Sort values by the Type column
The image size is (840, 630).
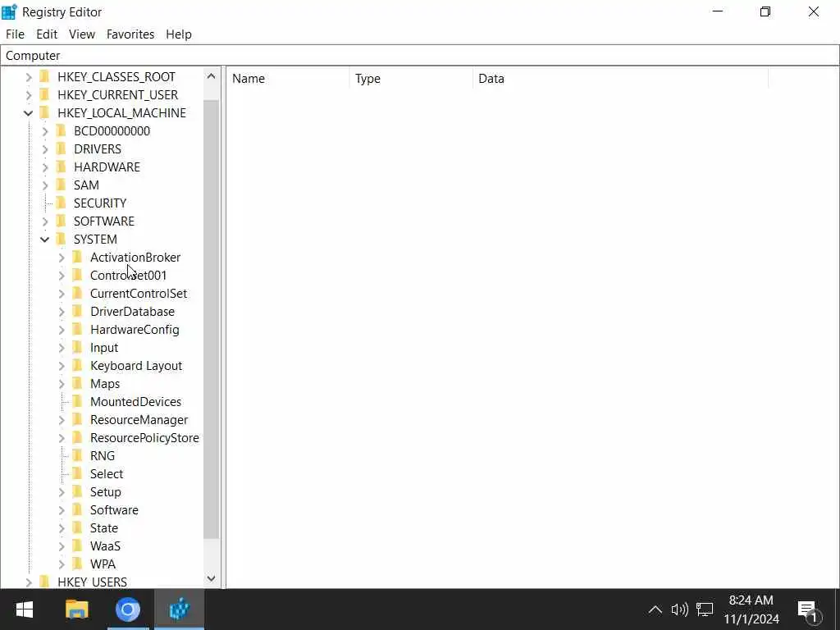tap(411, 79)
